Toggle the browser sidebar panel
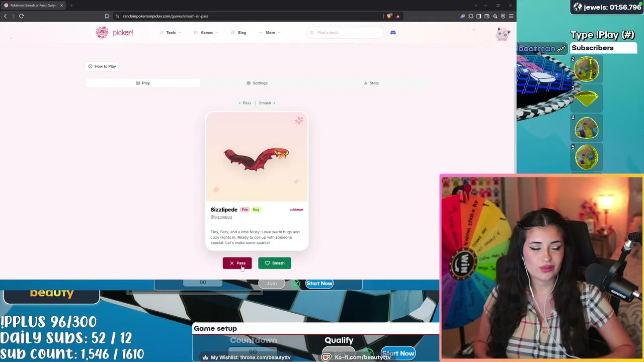This screenshot has height=362, width=644. click(479, 16)
